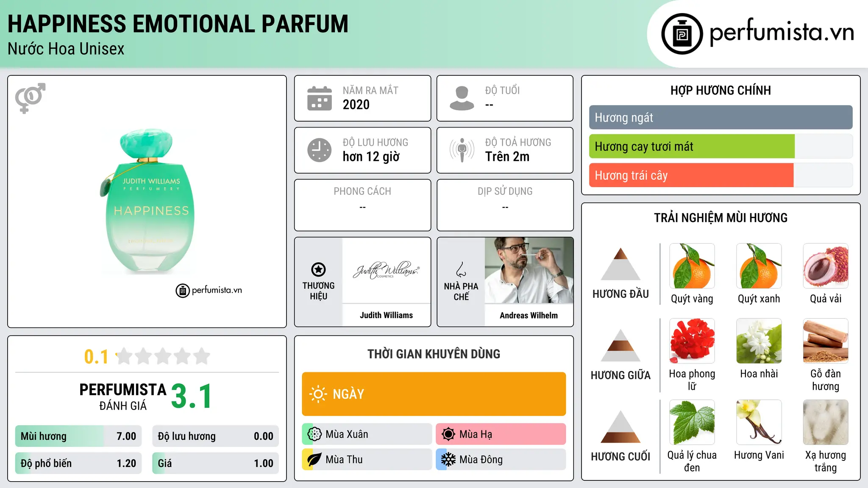Click the nose icon above Nhà pha chế
Image resolution: width=868 pixels, height=488 pixels.
tap(461, 269)
